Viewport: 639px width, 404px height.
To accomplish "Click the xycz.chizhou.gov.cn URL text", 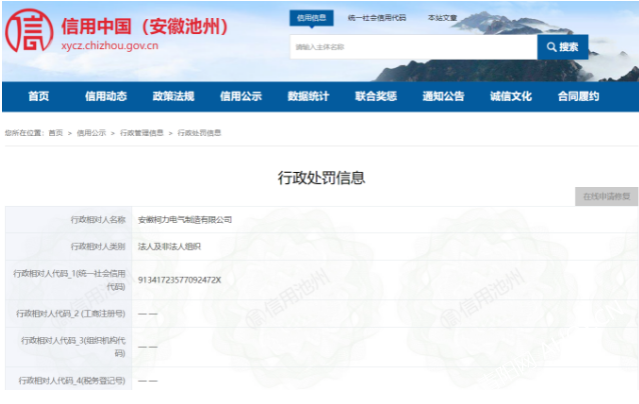I will point(110,46).
